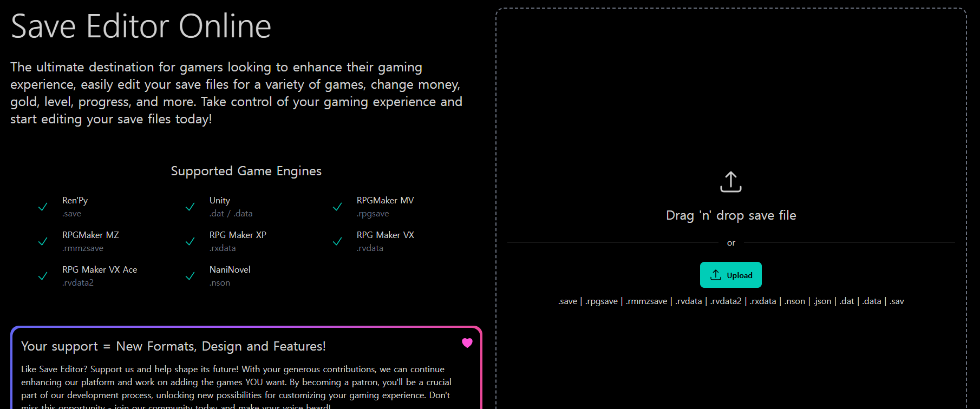Viewport: 980px width, 409px height.
Task: Click the checkmark next to Ren'Py
Action: tap(43, 207)
